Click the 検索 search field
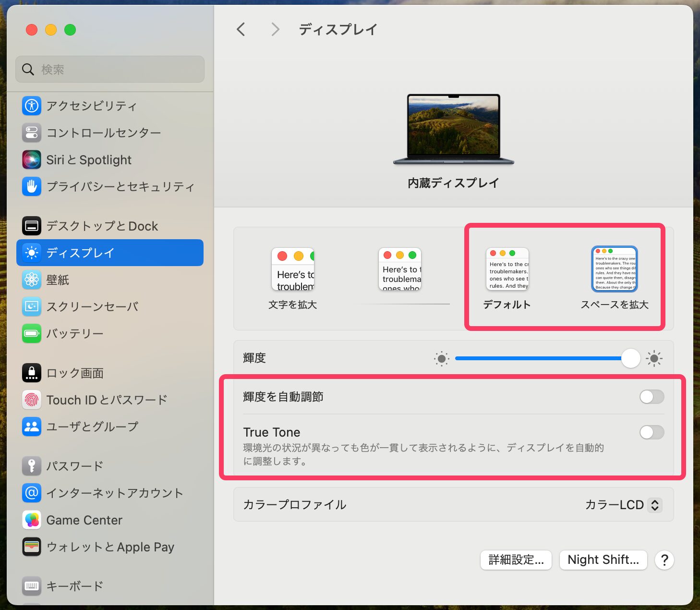This screenshot has width=700, height=610. pos(110,70)
